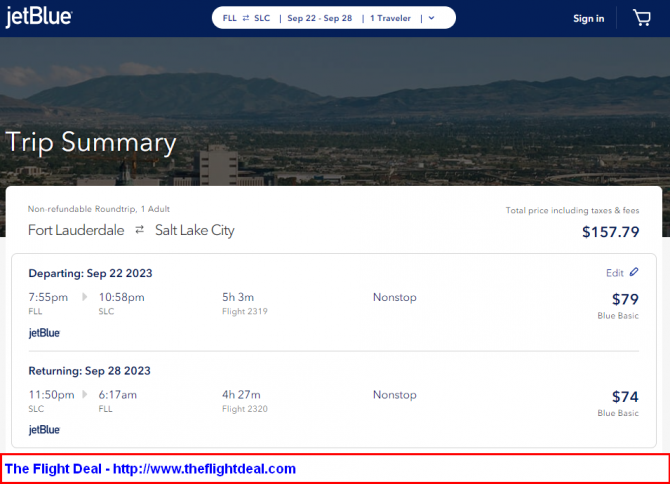Click the jetBlue carrier logo under returning flight
The image size is (670, 484).
44,430
